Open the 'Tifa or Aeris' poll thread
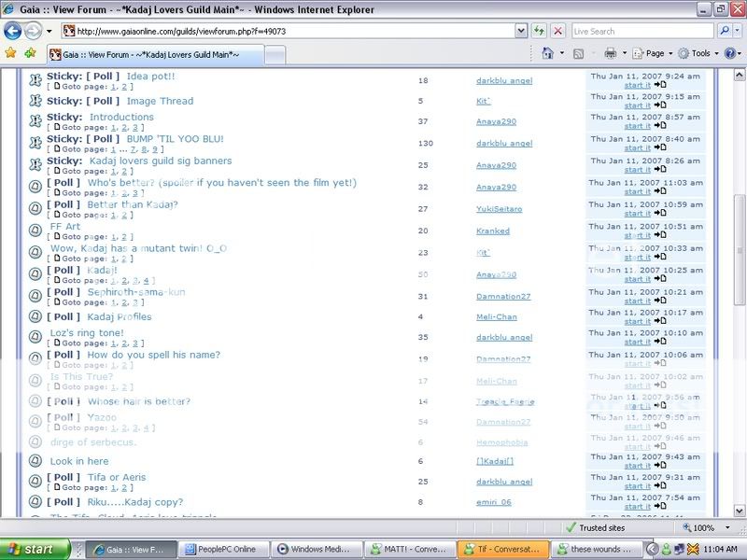Image resolution: width=747 pixels, height=560 pixels. (117, 477)
